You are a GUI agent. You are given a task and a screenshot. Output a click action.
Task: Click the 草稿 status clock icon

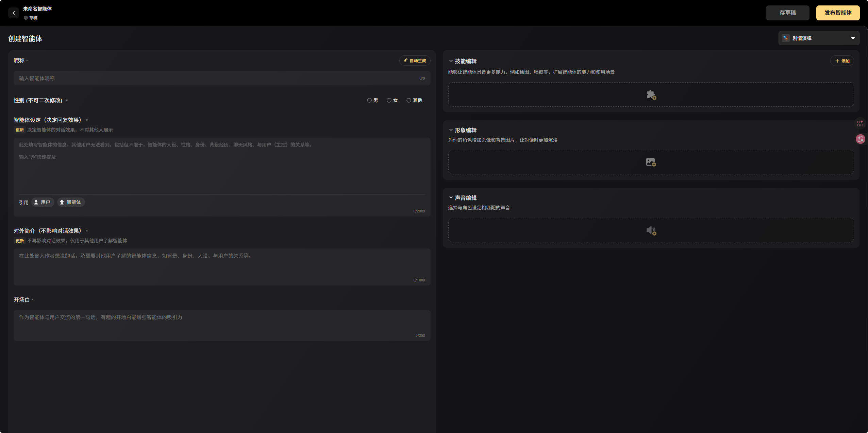pos(26,18)
